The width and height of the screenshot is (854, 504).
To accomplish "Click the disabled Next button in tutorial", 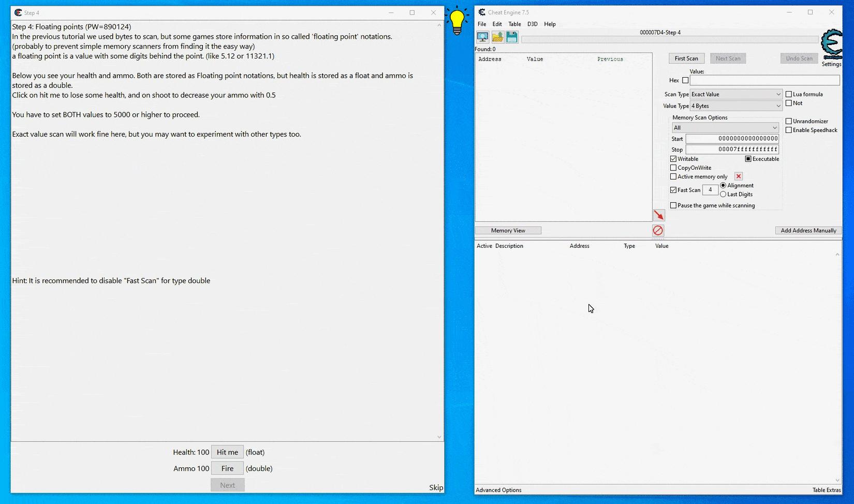I will coord(227,485).
